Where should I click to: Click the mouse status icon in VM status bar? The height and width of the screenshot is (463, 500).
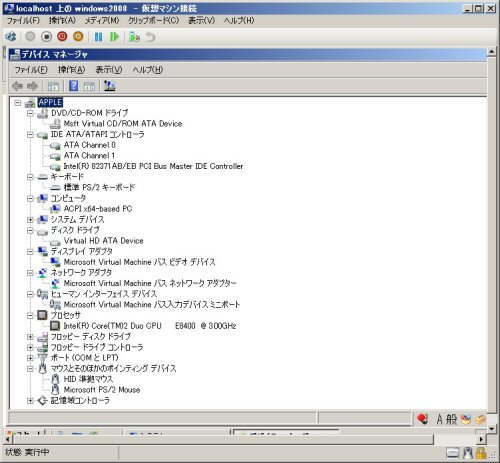tap(468, 453)
